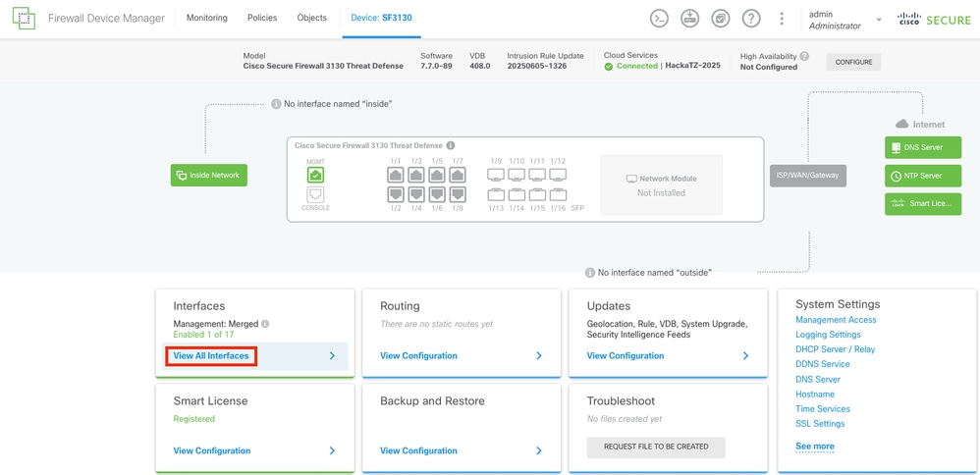The height and width of the screenshot is (475, 980).
Task: Click the MGMT port icon
Action: 315,175
